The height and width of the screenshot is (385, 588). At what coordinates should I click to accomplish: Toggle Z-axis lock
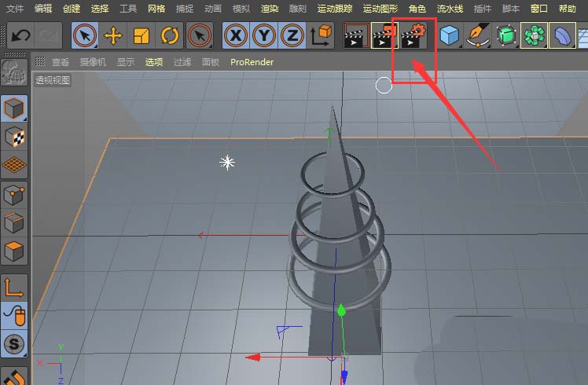point(292,35)
